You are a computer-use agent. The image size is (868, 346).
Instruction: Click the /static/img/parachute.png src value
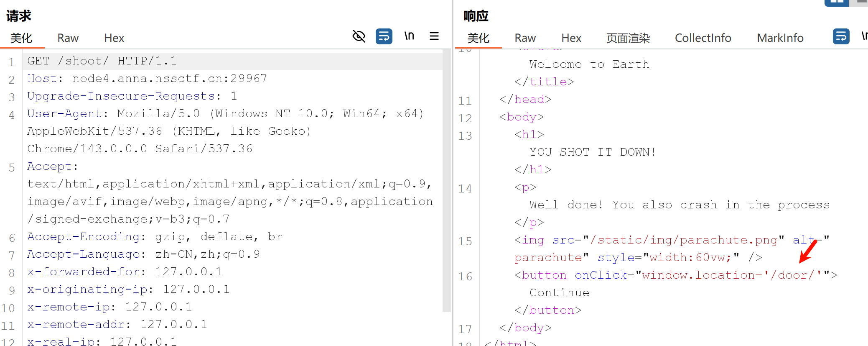[x=684, y=240]
